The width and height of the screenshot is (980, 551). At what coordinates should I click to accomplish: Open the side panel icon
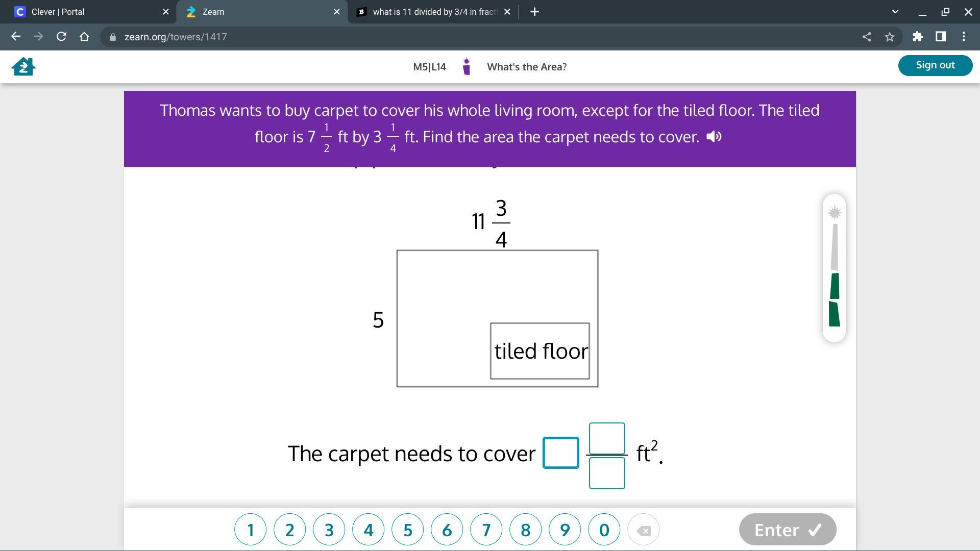tap(940, 37)
